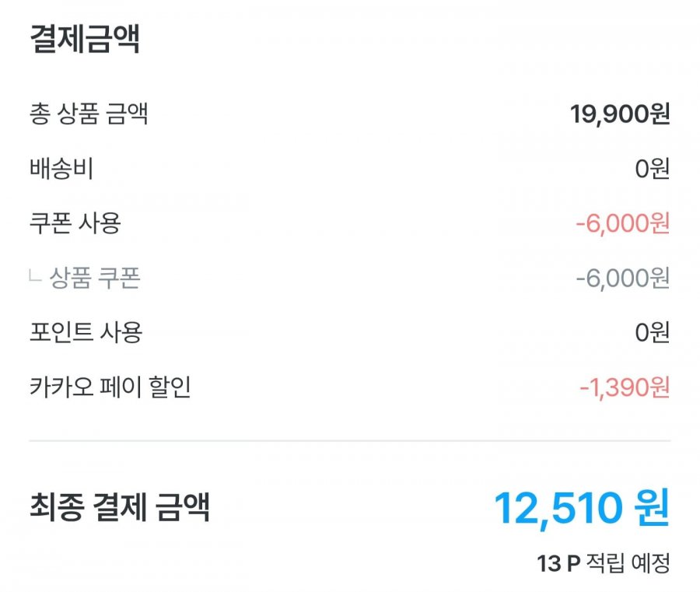The width and height of the screenshot is (700, 592).
Task: Select the 총 상품 금액 label
Action: tap(89, 114)
